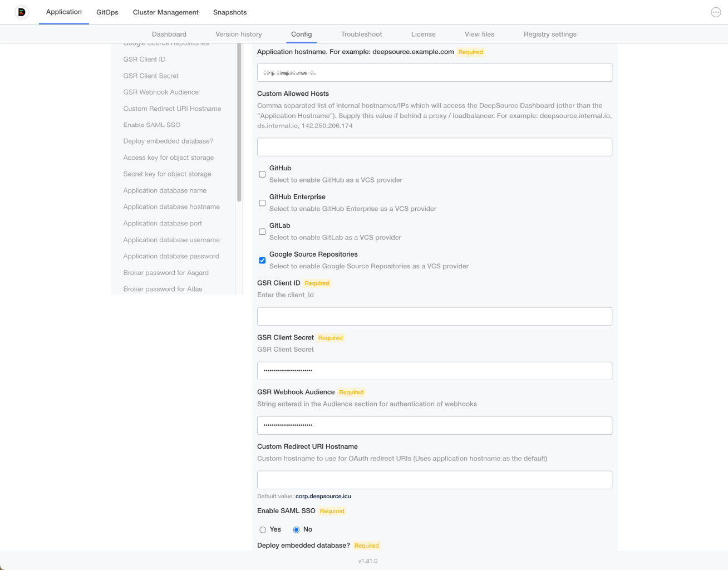Jump to Broker password for Atlas
Screen dimensions: 728x570
(x=163, y=289)
